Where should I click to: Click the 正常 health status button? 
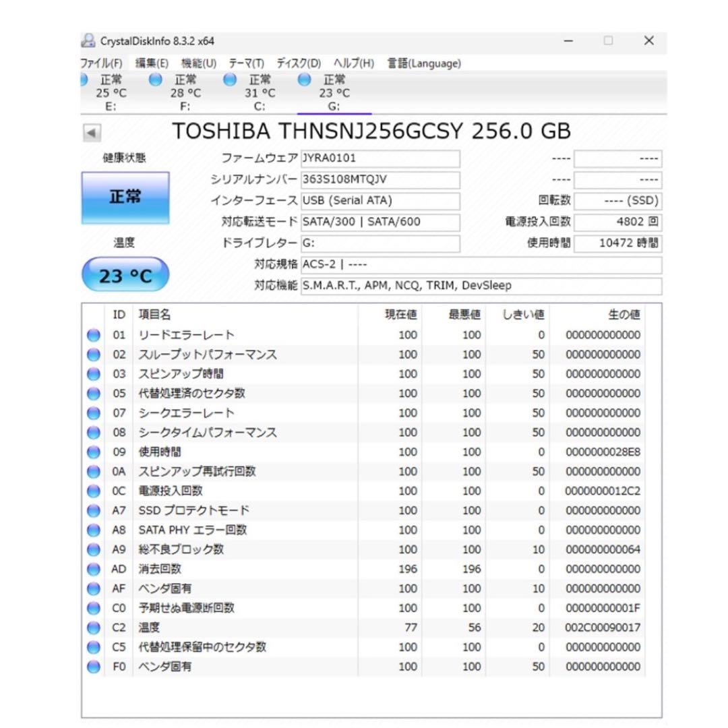coord(125,198)
